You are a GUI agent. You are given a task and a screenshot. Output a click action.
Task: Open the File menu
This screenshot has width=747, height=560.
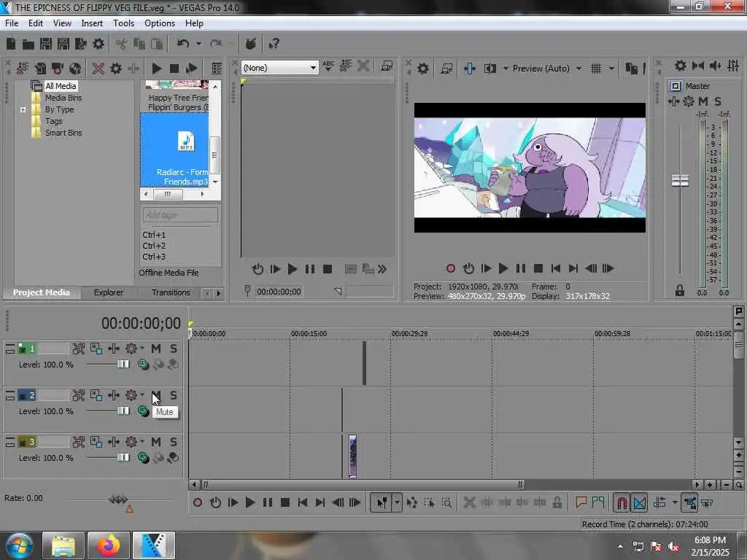click(12, 23)
